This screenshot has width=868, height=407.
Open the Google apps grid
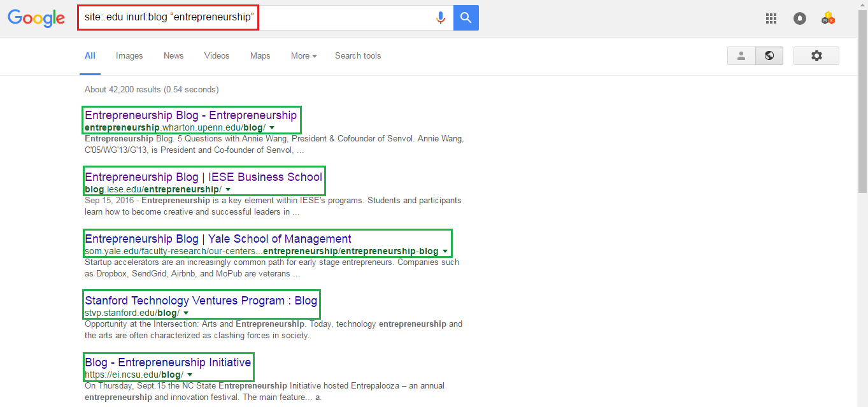click(x=771, y=18)
